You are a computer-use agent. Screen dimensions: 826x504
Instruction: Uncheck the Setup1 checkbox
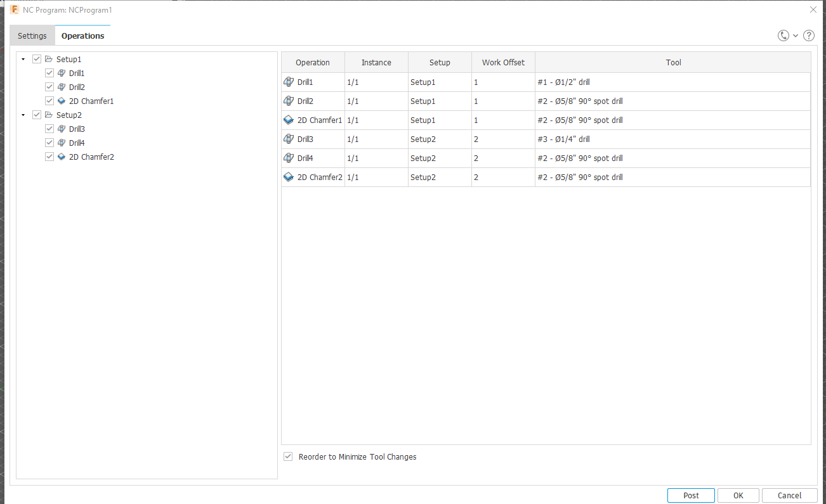(37, 58)
